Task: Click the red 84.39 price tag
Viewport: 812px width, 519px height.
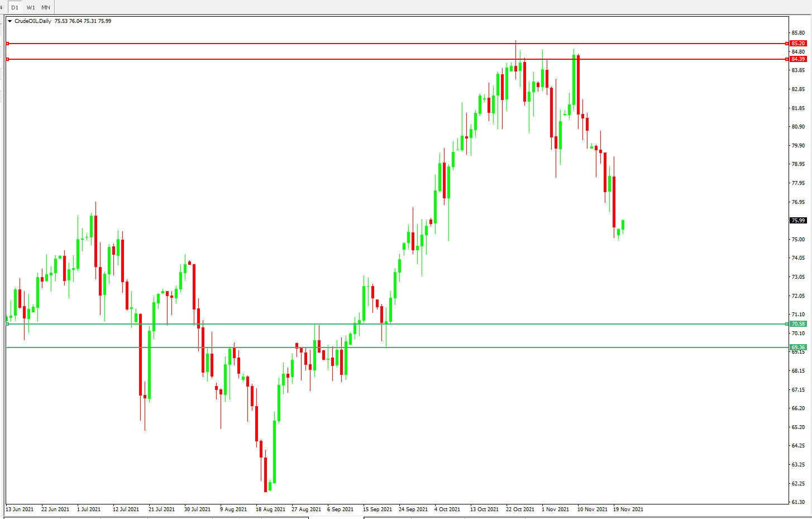Action: point(798,59)
